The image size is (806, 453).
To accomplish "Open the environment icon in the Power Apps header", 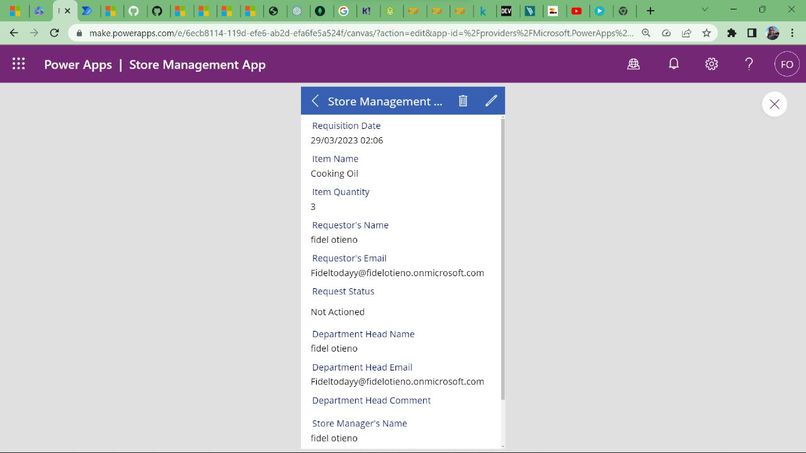I will click(x=633, y=64).
